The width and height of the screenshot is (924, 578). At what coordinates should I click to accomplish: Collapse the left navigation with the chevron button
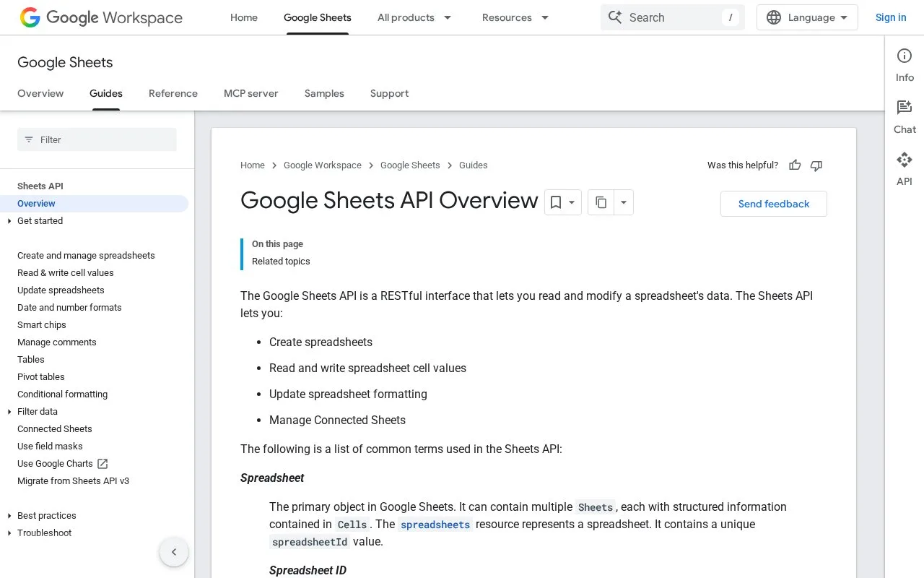tap(174, 552)
